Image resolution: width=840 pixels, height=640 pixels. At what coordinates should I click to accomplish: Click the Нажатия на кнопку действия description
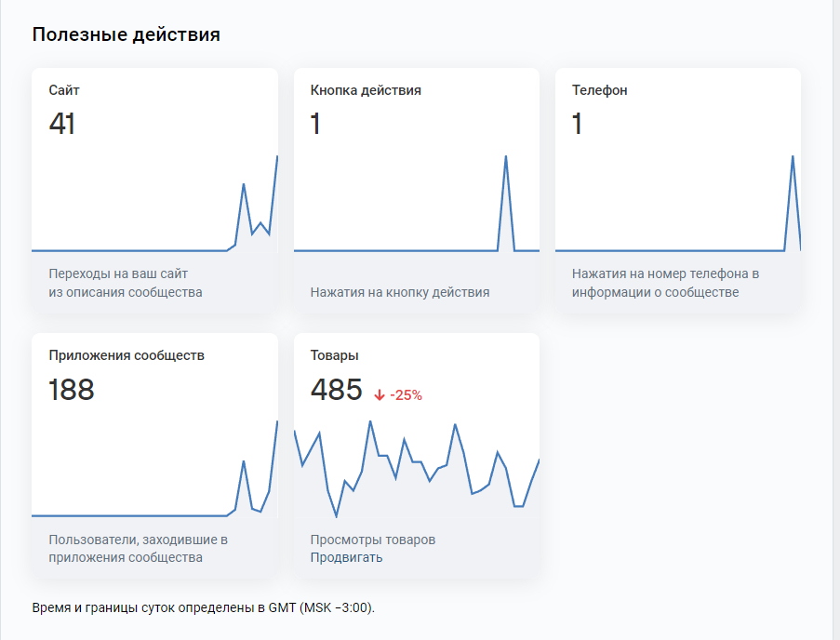click(400, 292)
